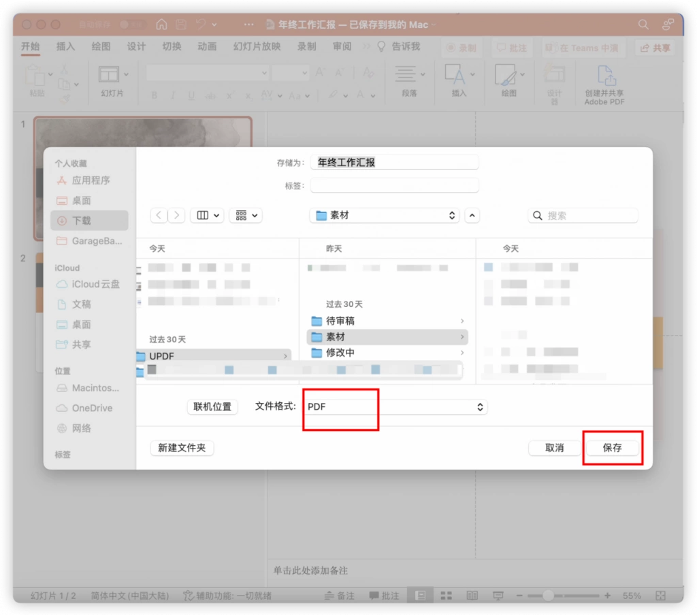Collapse dialog with the up-chevron button
This screenshot has width=697, height=616.
472,216
